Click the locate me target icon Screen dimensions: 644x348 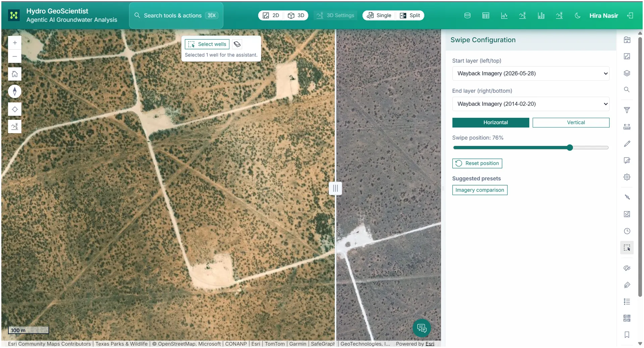[15, 109]
